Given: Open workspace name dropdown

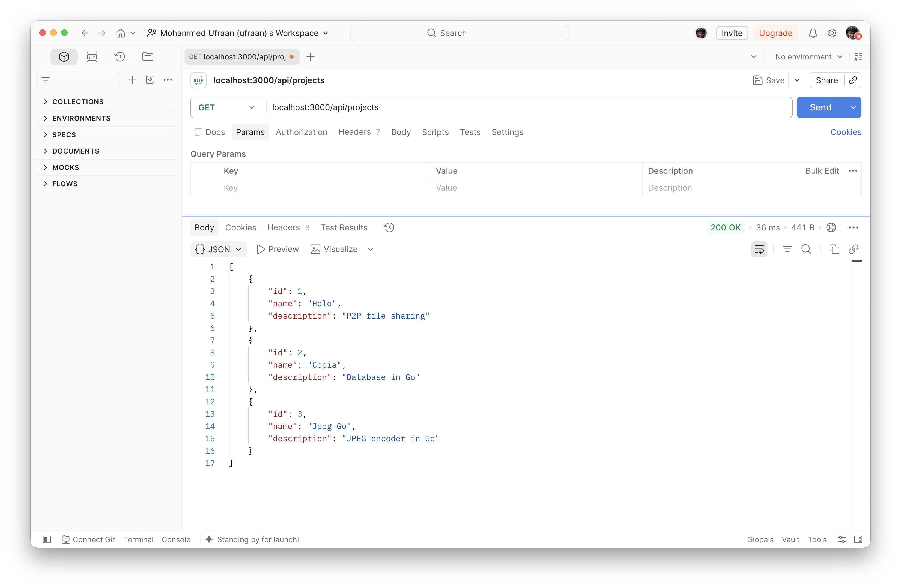Looking at the screenshot, I should 238,33.
